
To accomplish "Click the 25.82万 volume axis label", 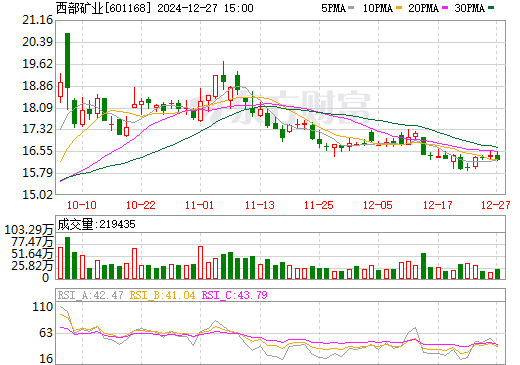I will (x=32, y=266).
